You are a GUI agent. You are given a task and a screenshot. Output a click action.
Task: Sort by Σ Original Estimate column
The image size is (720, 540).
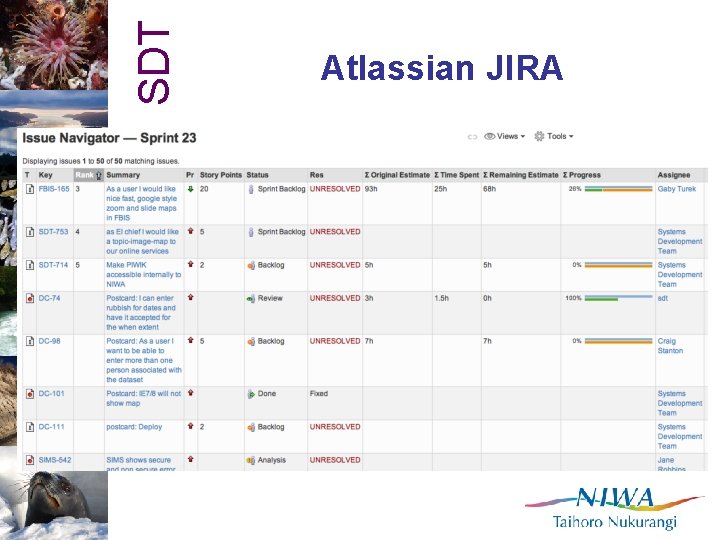397,175
